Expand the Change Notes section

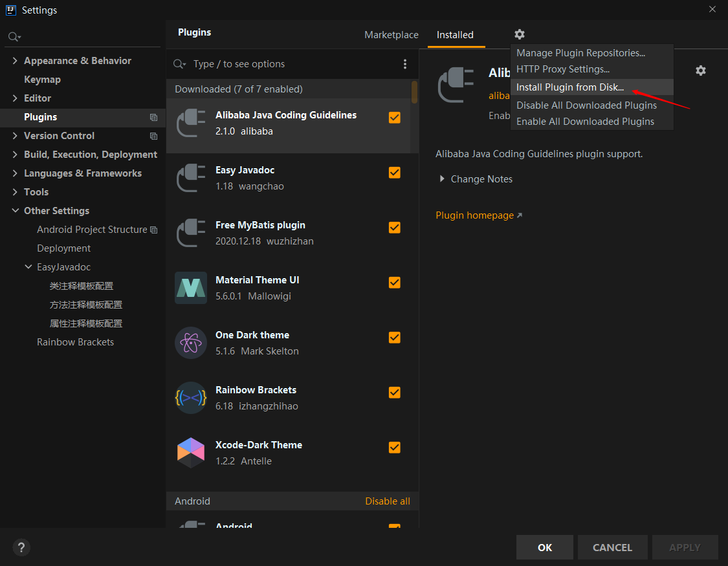[442, 179]
